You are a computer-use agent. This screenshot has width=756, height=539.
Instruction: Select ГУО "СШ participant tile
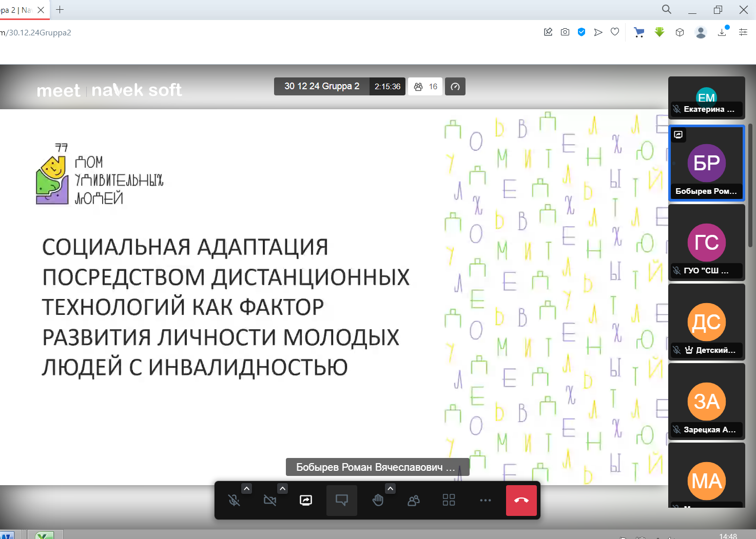706,242
